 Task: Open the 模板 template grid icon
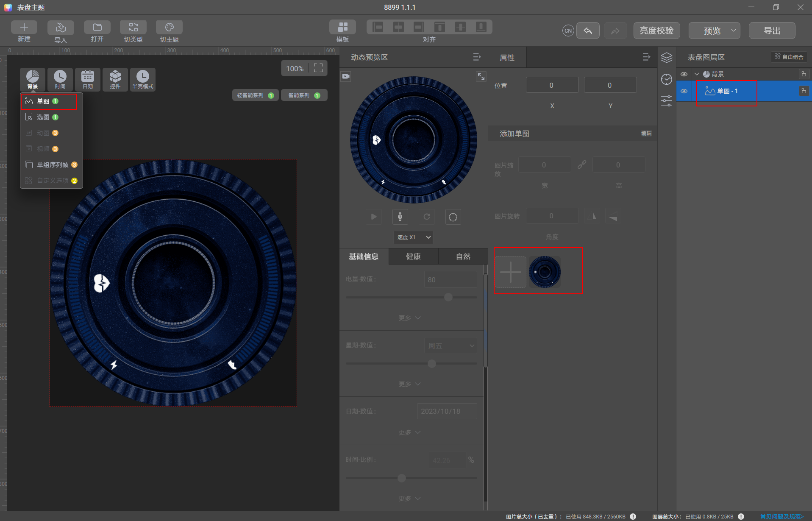pos(342,27)
